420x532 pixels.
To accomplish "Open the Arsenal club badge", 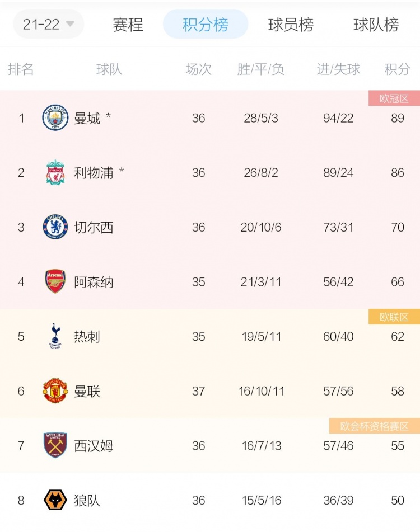I will pos(55,281).
